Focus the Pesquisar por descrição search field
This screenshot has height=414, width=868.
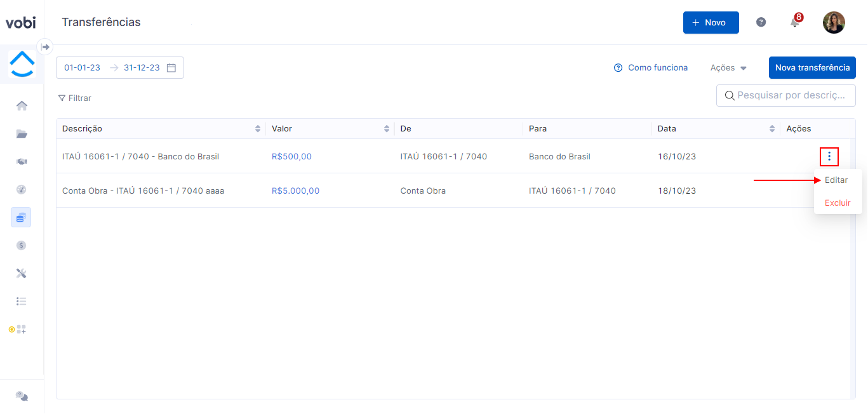(x=785, y=95)
